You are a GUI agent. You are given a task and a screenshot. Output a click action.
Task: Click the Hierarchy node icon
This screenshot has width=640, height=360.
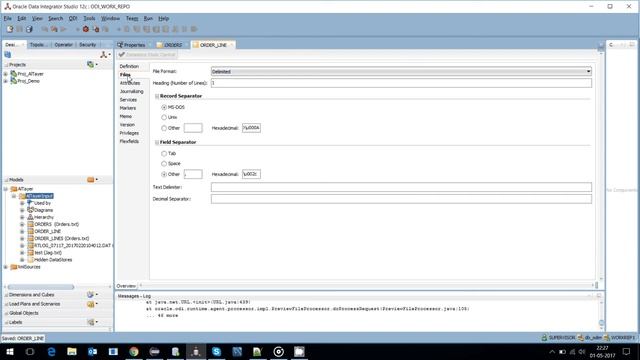tap(30, 217)
